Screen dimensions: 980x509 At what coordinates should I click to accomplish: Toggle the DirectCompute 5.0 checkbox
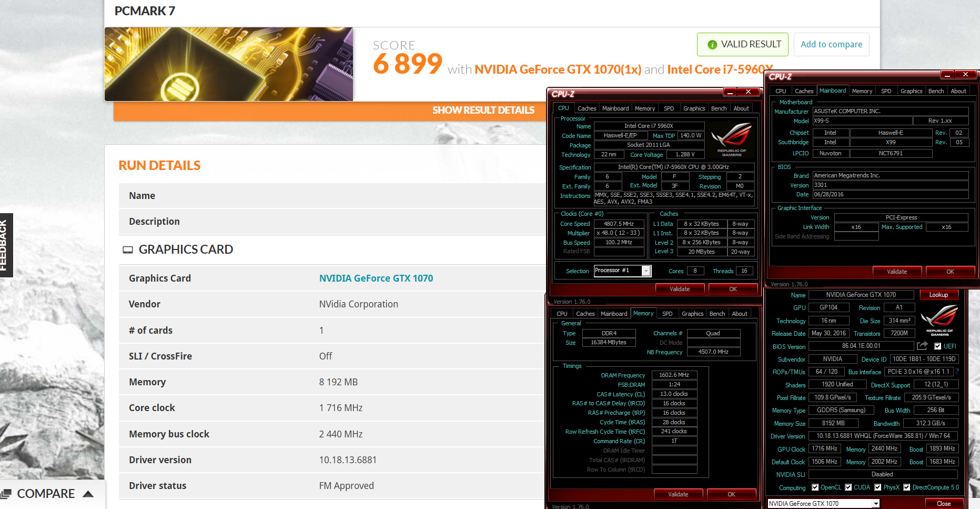[906, 487]
